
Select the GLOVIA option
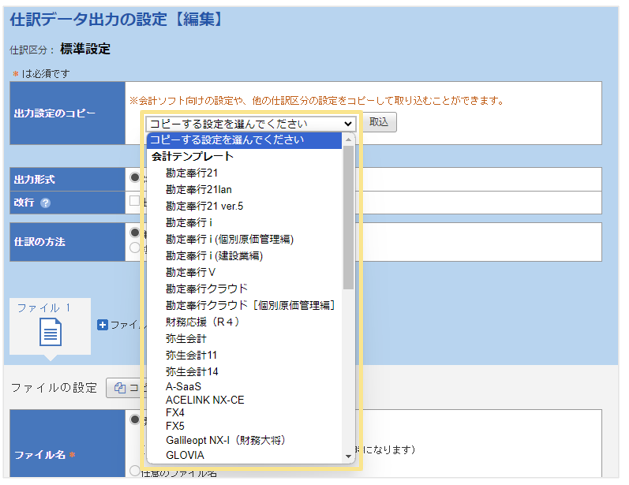(185, 454)
